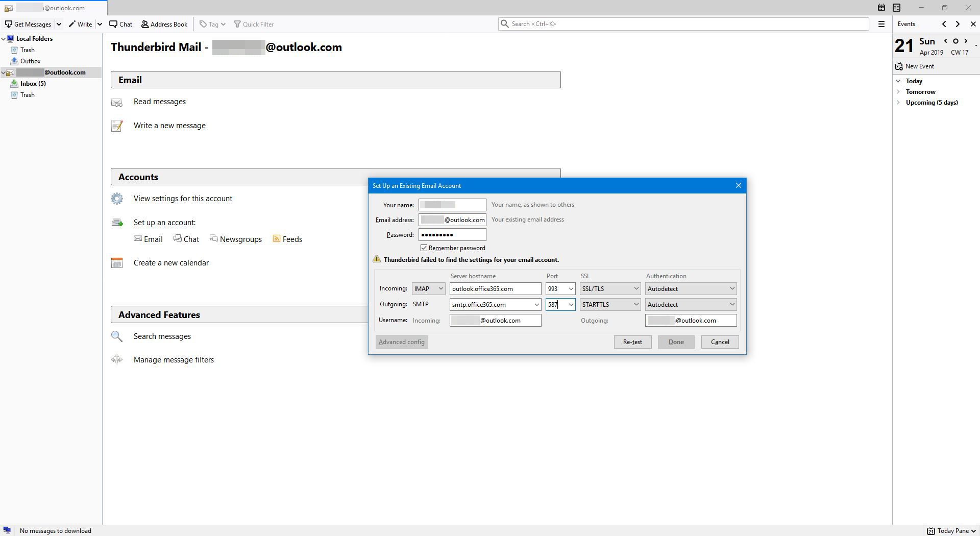The width and height of the screenshot is (980, 536).
Task: Open the incoming SSL/TLS dropdown
Action: (610, 289)
